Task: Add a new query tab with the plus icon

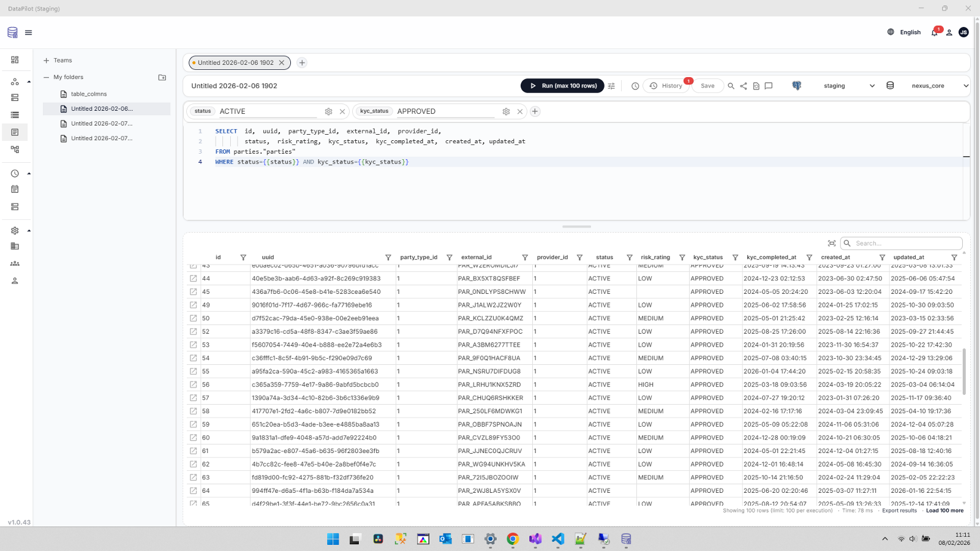Action: click(301, 62)
